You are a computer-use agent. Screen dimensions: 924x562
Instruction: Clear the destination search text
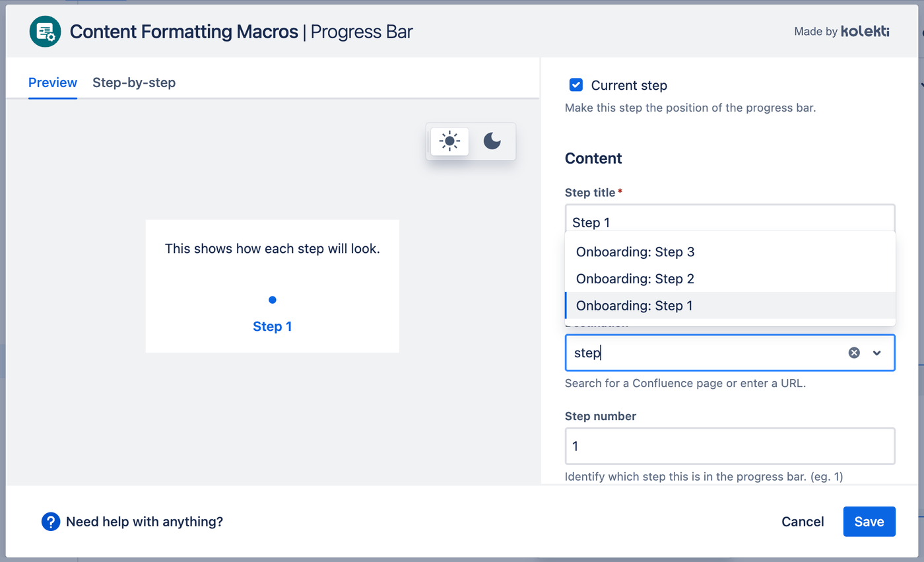click(854, 353)
